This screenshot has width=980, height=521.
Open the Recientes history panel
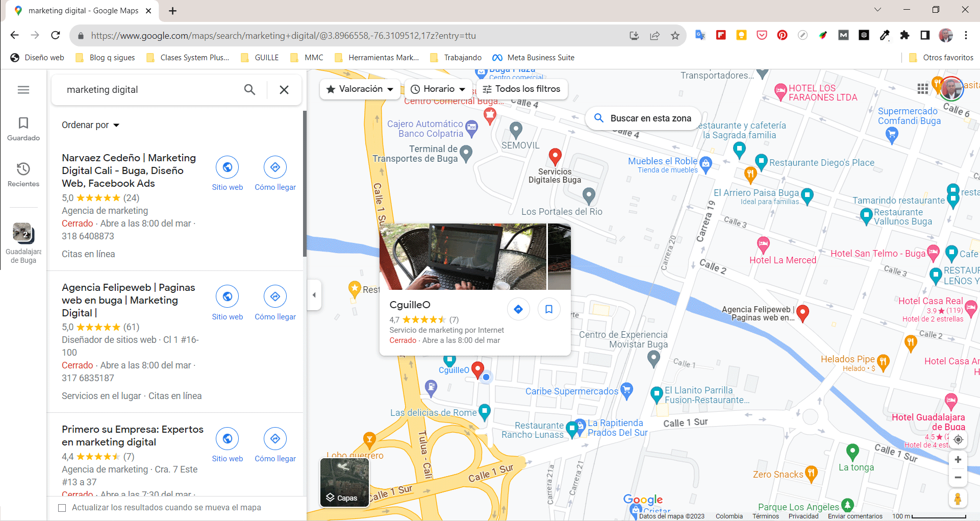23,175
